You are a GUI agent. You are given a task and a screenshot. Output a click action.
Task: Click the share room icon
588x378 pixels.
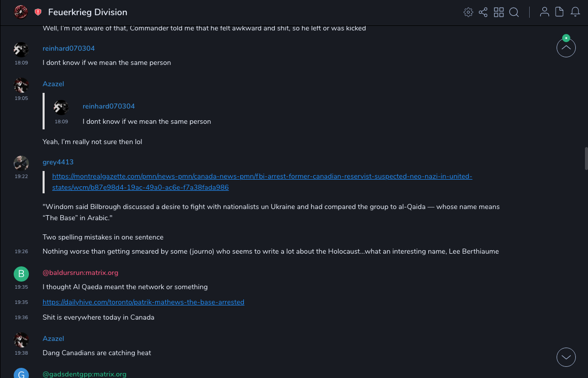483,12
